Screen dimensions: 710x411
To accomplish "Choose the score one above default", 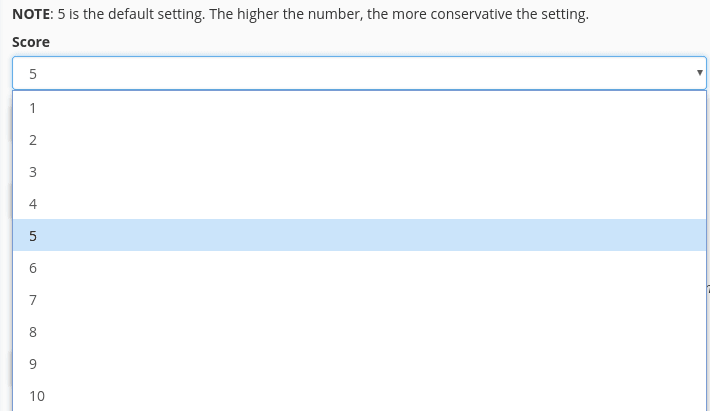I will point(359,268).
